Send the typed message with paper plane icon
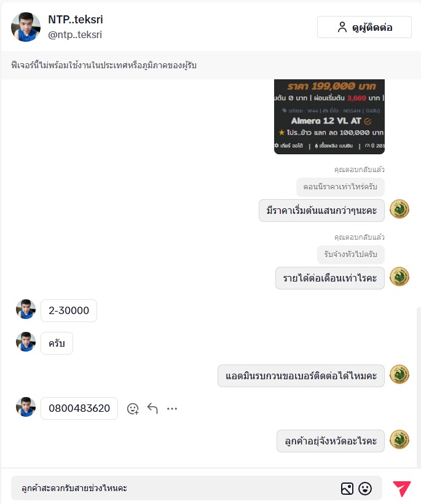 pyautogui.click(x=401, y=488)
